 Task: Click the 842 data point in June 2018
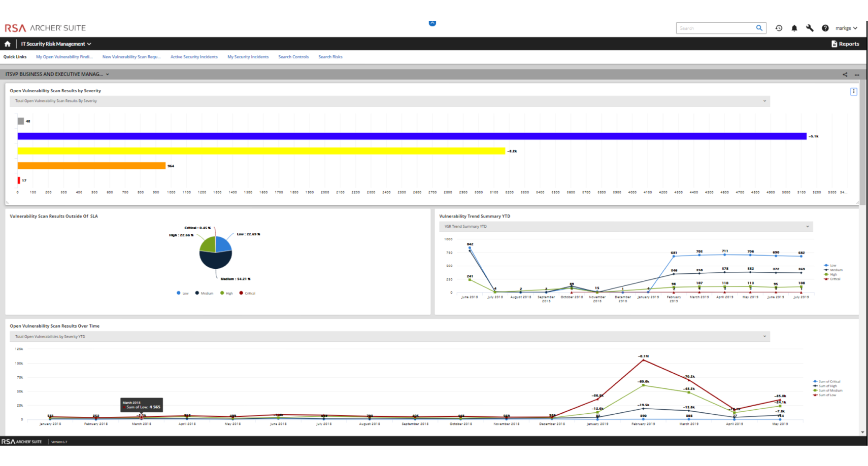click(470, 248)
